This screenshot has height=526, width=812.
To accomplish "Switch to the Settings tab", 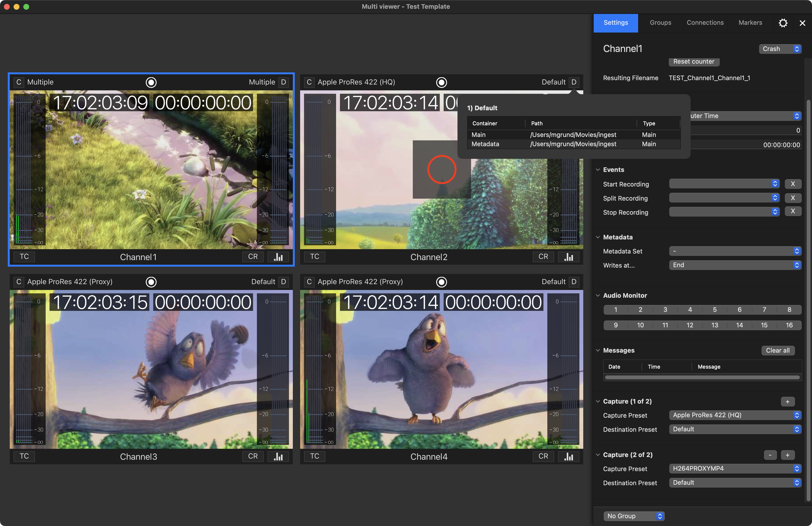I will tap(616, 23).
